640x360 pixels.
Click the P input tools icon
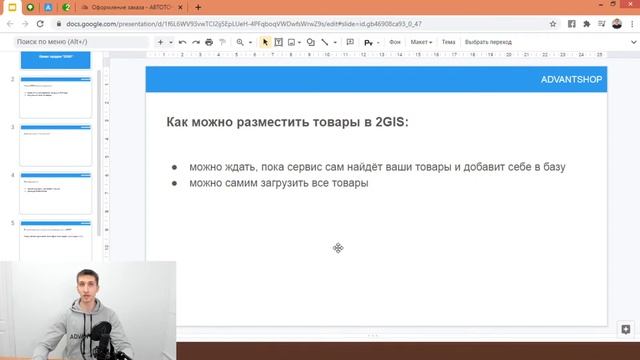click(368, 42)
